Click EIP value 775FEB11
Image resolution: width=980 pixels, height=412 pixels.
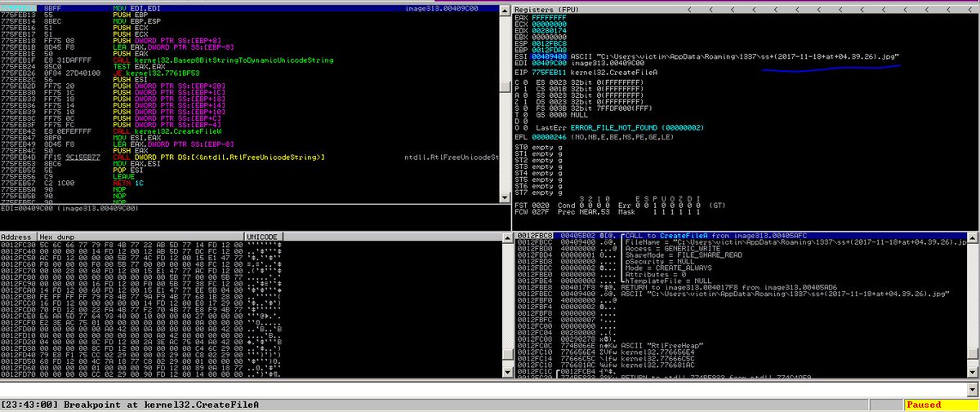[549, 73]
